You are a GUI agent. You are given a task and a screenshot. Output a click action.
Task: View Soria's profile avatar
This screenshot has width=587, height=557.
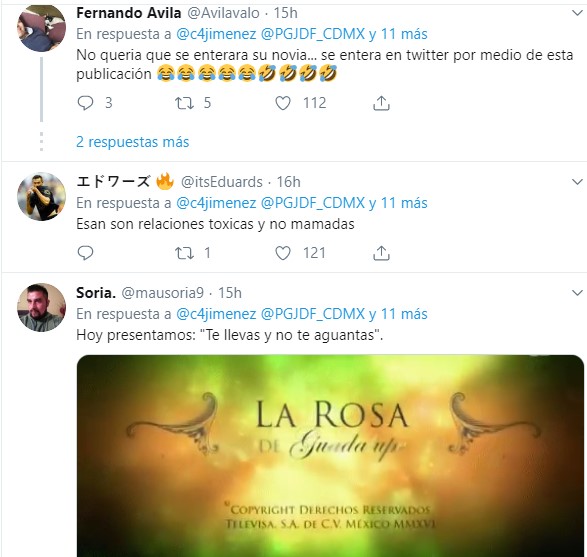(x=42, y=308)
